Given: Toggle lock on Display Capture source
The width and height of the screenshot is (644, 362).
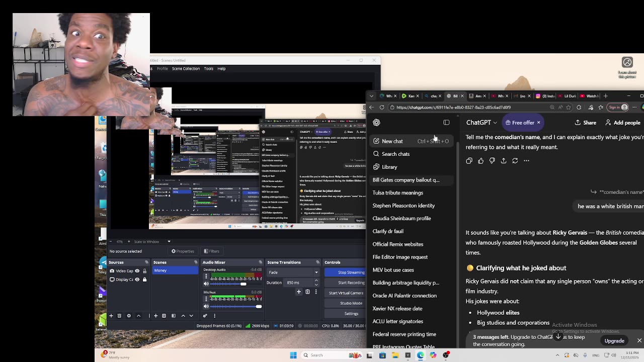Looking at the screenshot, I should [144, 280].
